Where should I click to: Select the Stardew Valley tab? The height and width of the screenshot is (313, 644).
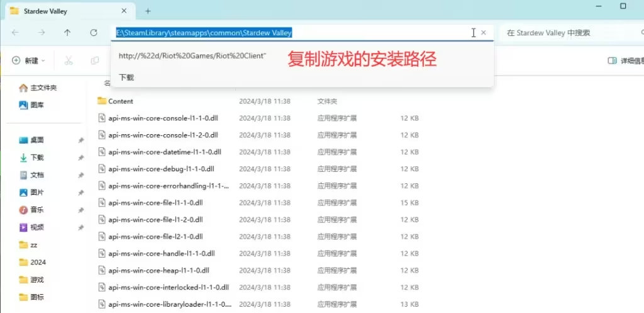click(70, 11)
